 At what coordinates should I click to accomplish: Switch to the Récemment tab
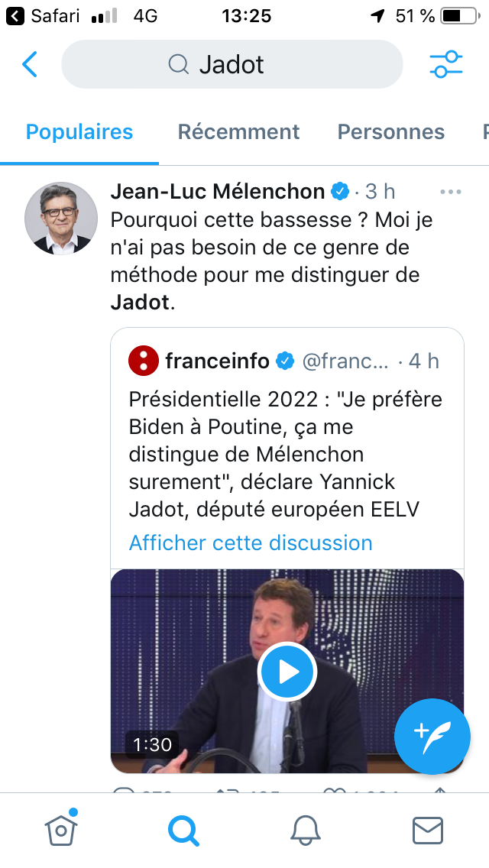click(x=238, y=131)
